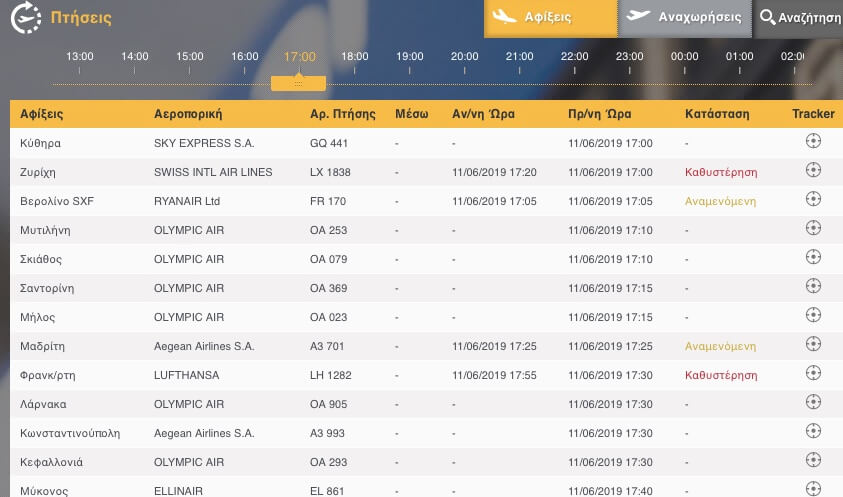Open tracker for Κεφαλλονιά flight OA 293
843x497 pixels.
813,460
